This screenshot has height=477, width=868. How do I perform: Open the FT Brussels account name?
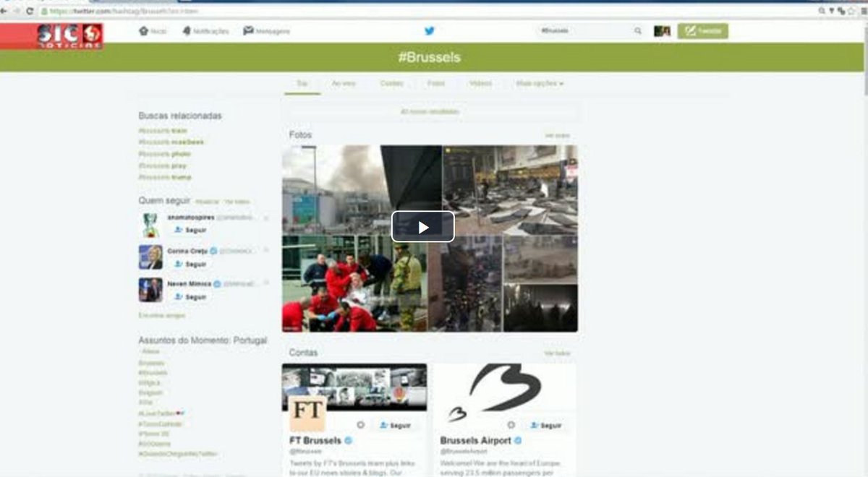(x=315, y=441)
